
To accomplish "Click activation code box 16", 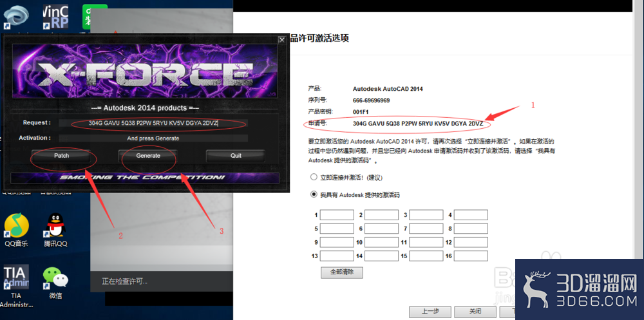I will pyautogui.click(x=471, y=256).
